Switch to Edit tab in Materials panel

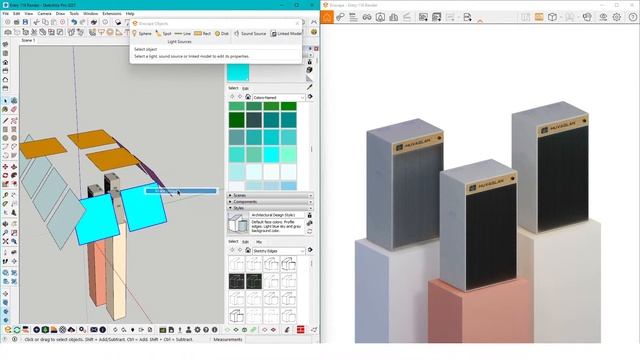(x=245, y=88)
